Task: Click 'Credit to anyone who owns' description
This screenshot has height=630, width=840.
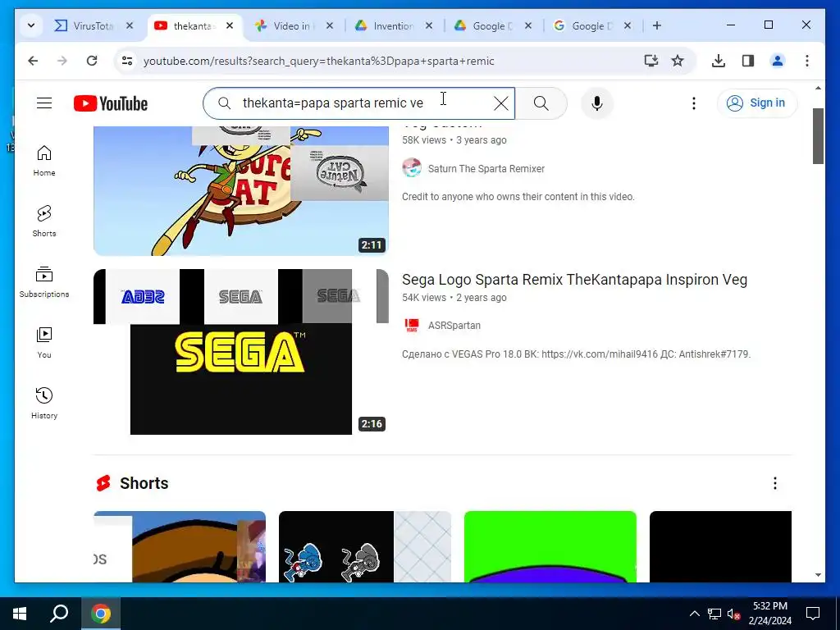Action: click(518, 197)
